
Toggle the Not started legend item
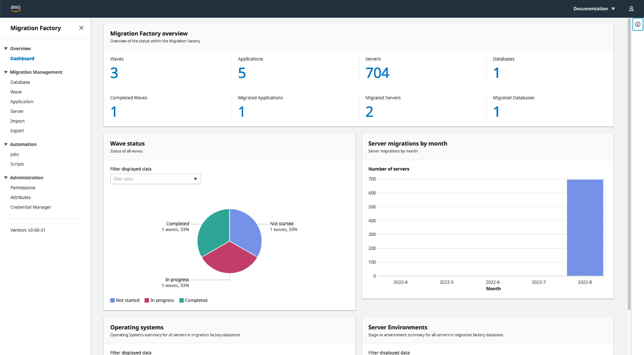125,300
